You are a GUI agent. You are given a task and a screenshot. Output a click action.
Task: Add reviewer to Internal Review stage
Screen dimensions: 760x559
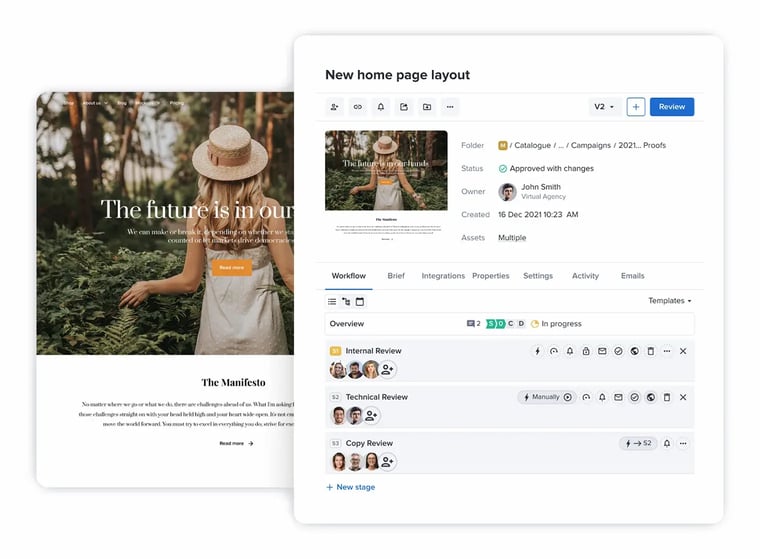[x=387, y=370]
